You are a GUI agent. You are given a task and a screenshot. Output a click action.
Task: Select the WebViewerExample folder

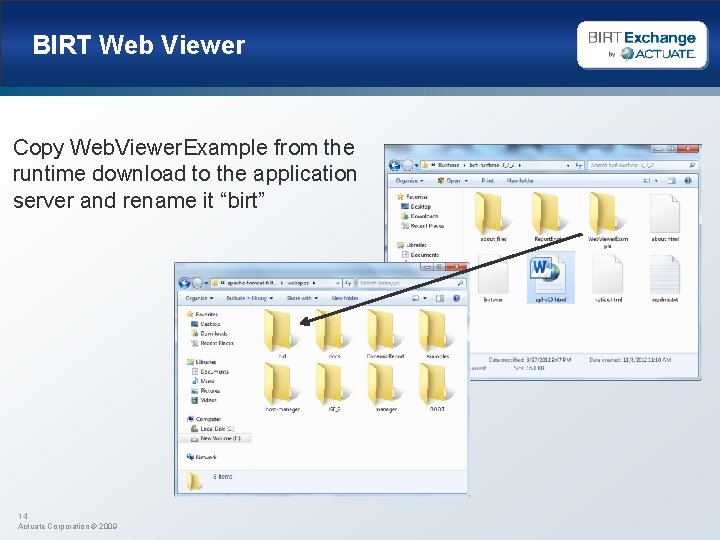point(607,220)
